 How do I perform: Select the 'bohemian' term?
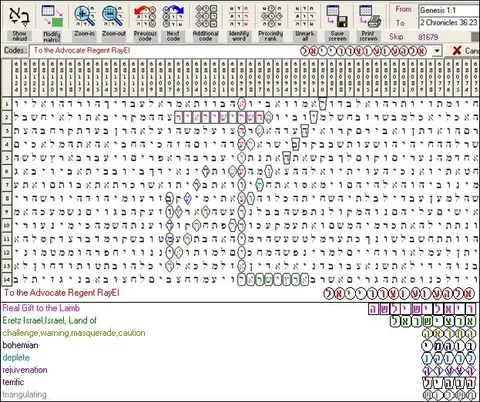20,345
